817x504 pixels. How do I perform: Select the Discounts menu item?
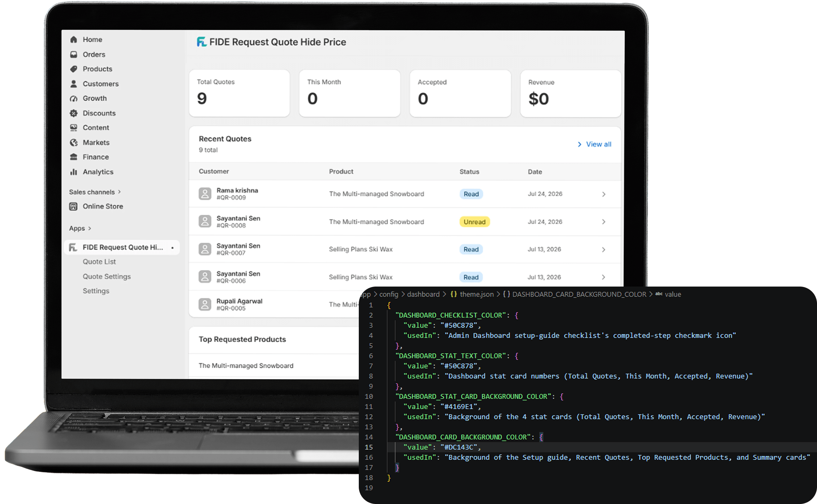pos(99,113)
